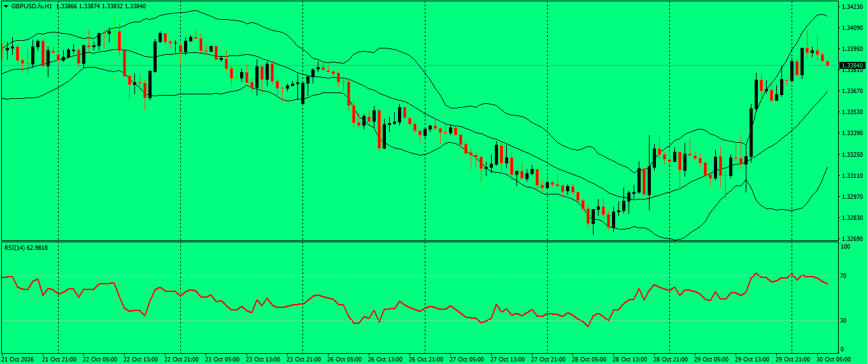Screen dimensions: 868x364
Task: Click the 1.33950 price scale label
Action: pos(852,49)
